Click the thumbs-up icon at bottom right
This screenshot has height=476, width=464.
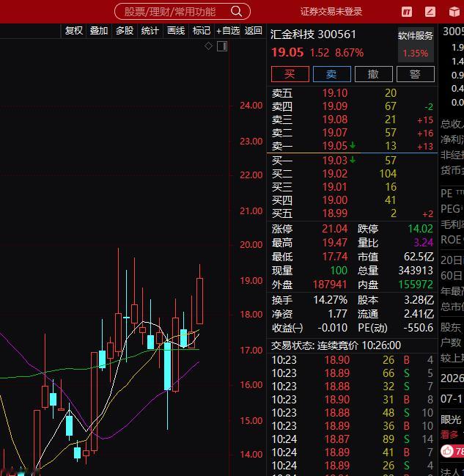point(447,451)
